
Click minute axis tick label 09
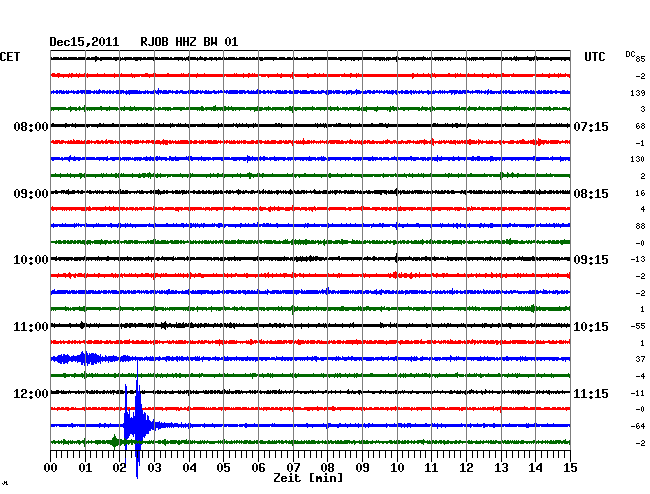(362, 468)
